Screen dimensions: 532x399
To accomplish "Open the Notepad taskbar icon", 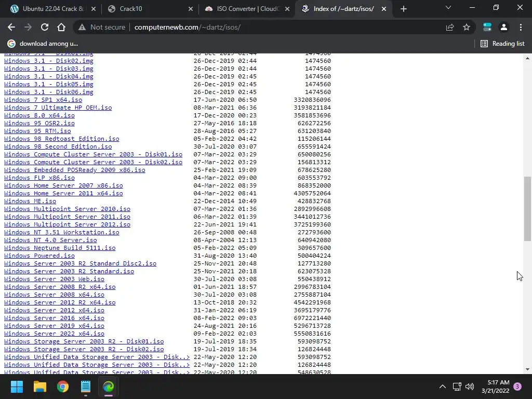I will click(86, 387).
